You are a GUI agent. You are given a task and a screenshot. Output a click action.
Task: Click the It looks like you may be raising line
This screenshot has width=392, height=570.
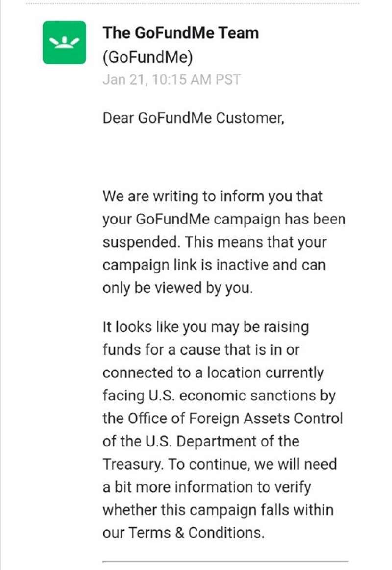(x=205, y=327)
